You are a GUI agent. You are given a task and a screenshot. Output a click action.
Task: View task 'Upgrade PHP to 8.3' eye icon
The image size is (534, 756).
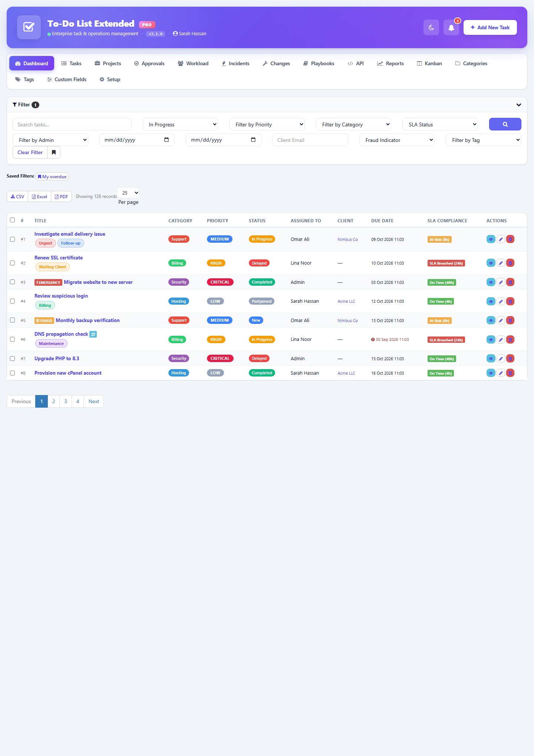491,359
